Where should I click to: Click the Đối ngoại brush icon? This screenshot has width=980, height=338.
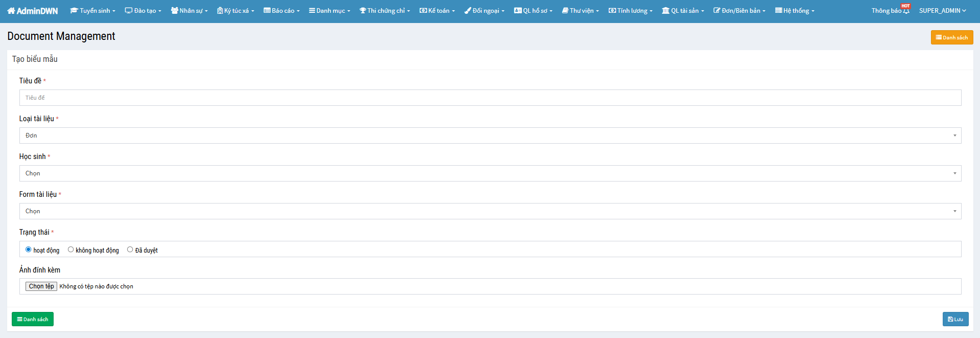pyautogui.click(x=467, y=11)
